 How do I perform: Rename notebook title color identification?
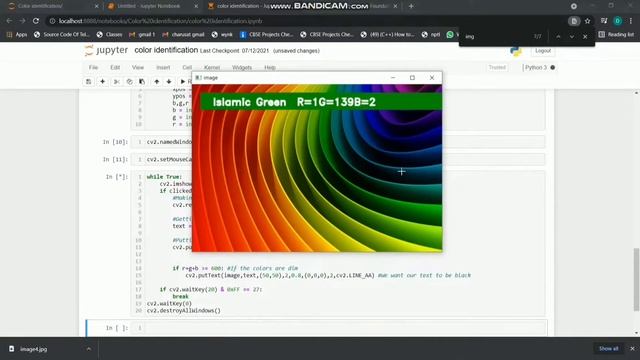(x=166, y=50)
